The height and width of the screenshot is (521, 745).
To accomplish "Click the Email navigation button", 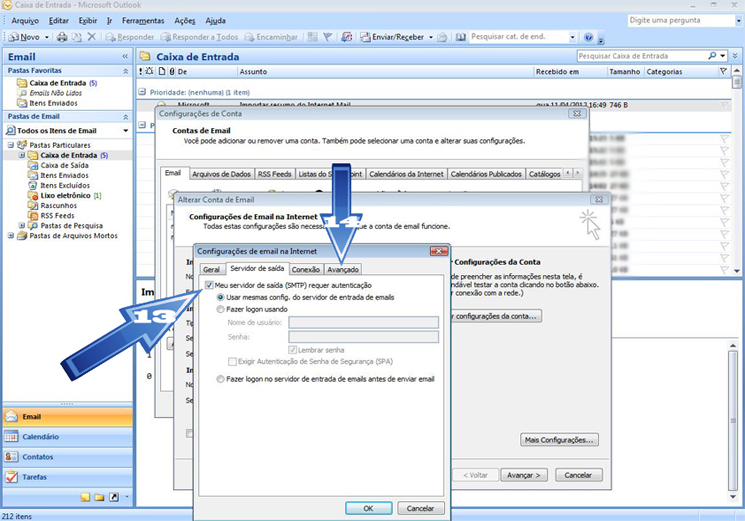I will tap(68, 417).
